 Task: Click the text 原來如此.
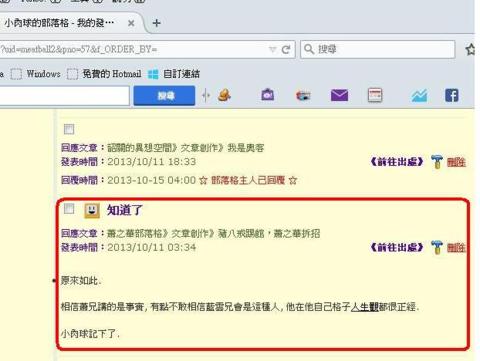click(81, 281)
